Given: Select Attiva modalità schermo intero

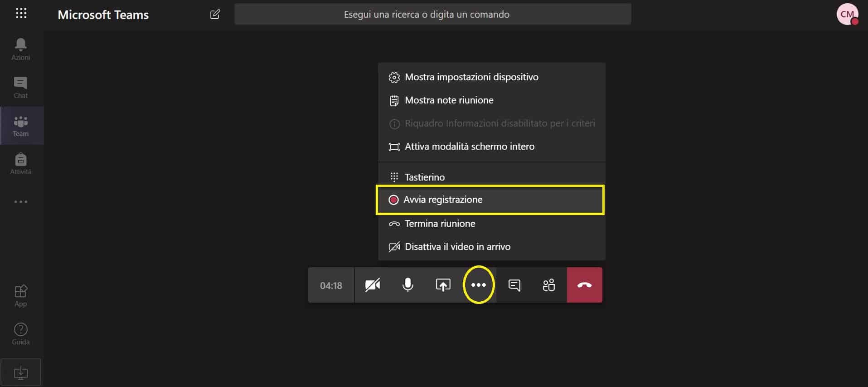Looking at the screenshot, I should tap(492, 147).
